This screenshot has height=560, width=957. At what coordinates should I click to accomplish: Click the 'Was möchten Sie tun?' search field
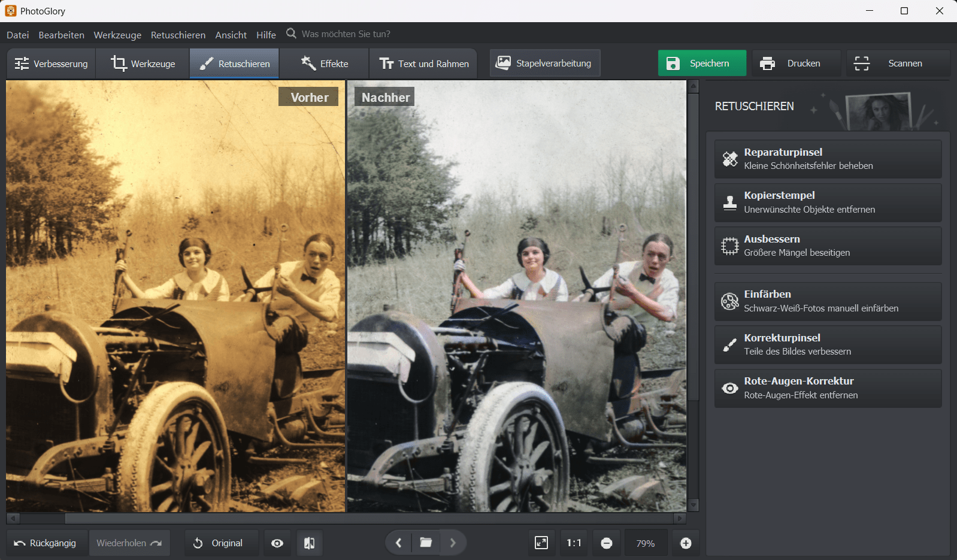pyautogui.click(x=346, y=34)
